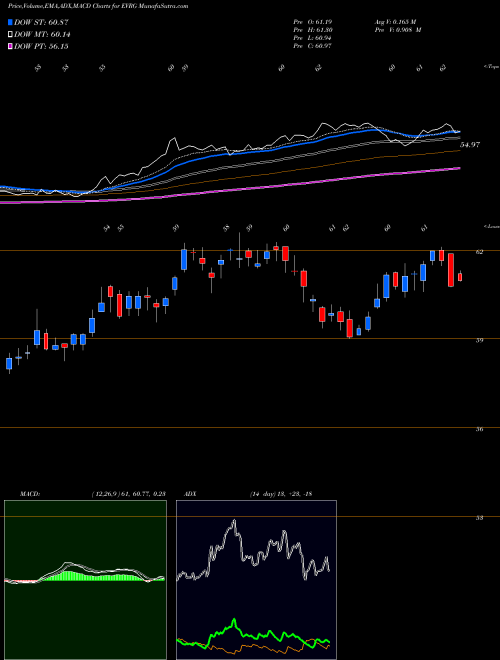Screen dimensions: 500x660
Task: Click the white DOW MT legend swatch
Action: point(10,34)
